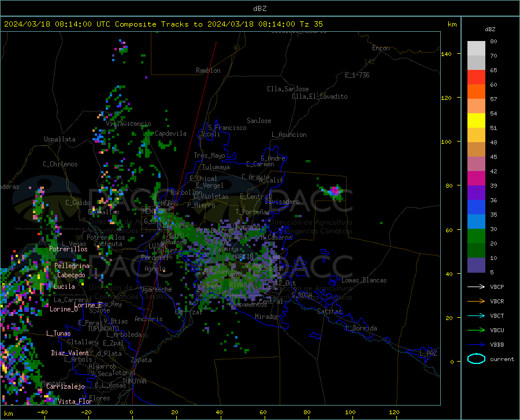This screenshot has height=420, width=520.
Task: Click the Anchoris place label
Action: tap(148, 319)
